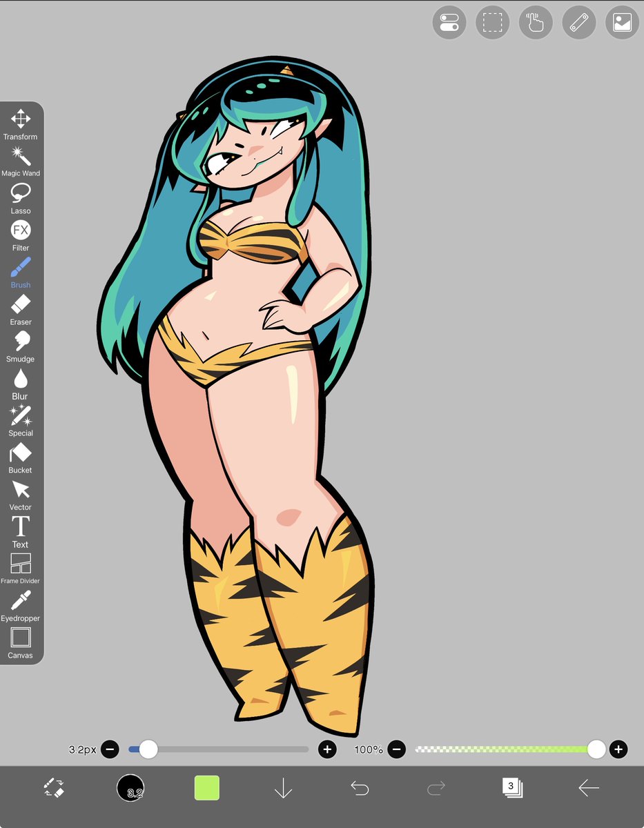Choose the Lasso tool
The image size is (644, 828).
(21, 199)
